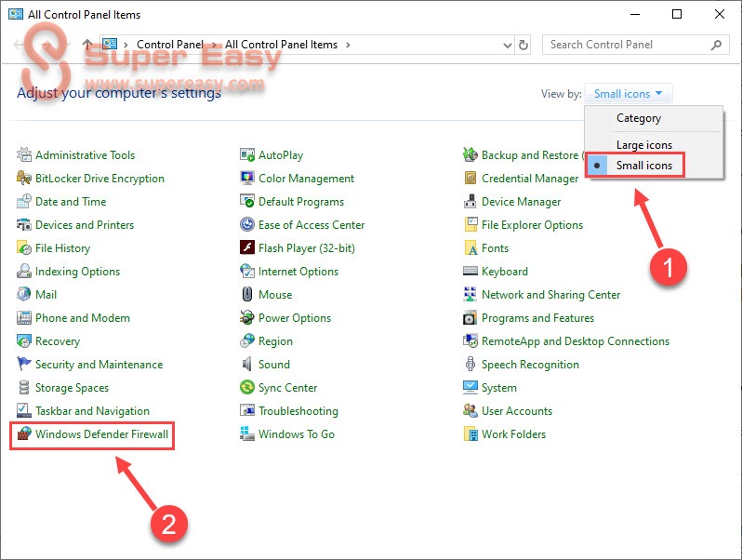Open the Device Manager icon

click(x=470, y=201)
